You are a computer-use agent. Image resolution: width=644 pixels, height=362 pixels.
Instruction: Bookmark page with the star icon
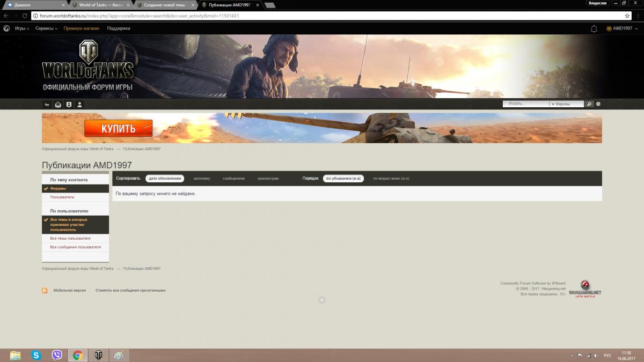627,16
